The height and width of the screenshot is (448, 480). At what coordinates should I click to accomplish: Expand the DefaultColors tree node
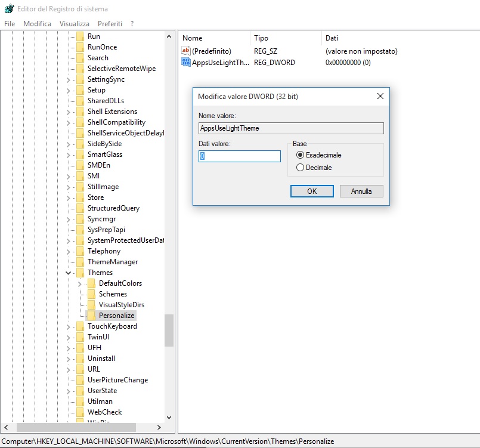point(79,284)
